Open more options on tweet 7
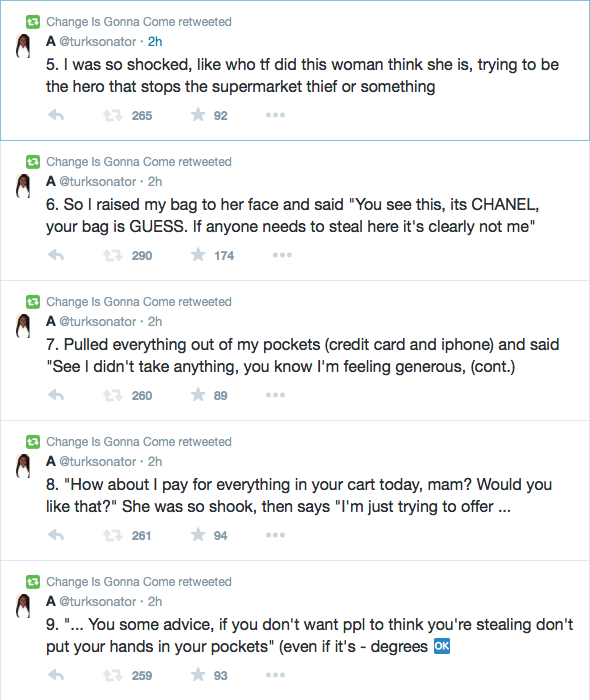This screenshot has height=700, width=590. coord(275,395)
